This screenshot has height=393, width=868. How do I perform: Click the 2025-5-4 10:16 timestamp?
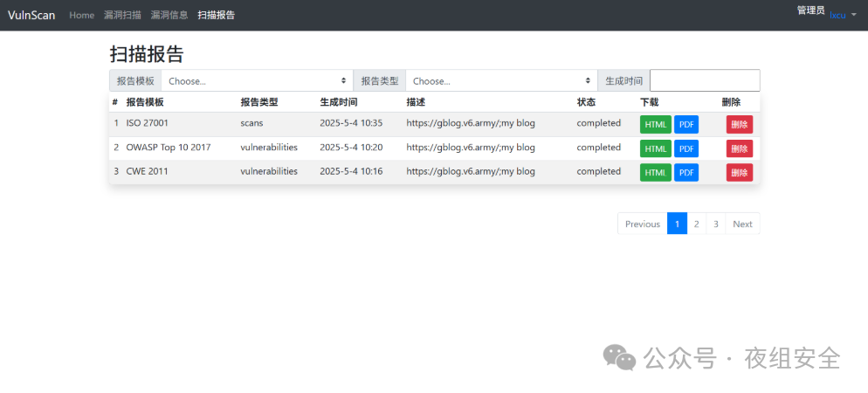click(351, 171)
